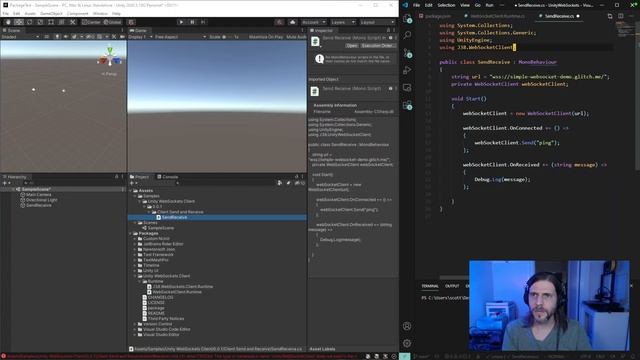The height and width of the screenshot is (360, 640).
Task: Open Unity cloud services icon
Action: click(292, 22)
